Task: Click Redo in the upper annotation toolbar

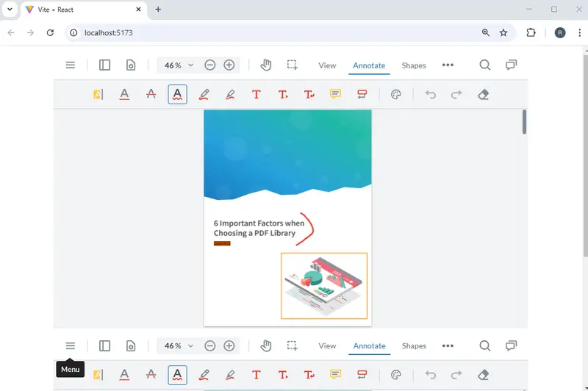Action: tap(456, 95)
